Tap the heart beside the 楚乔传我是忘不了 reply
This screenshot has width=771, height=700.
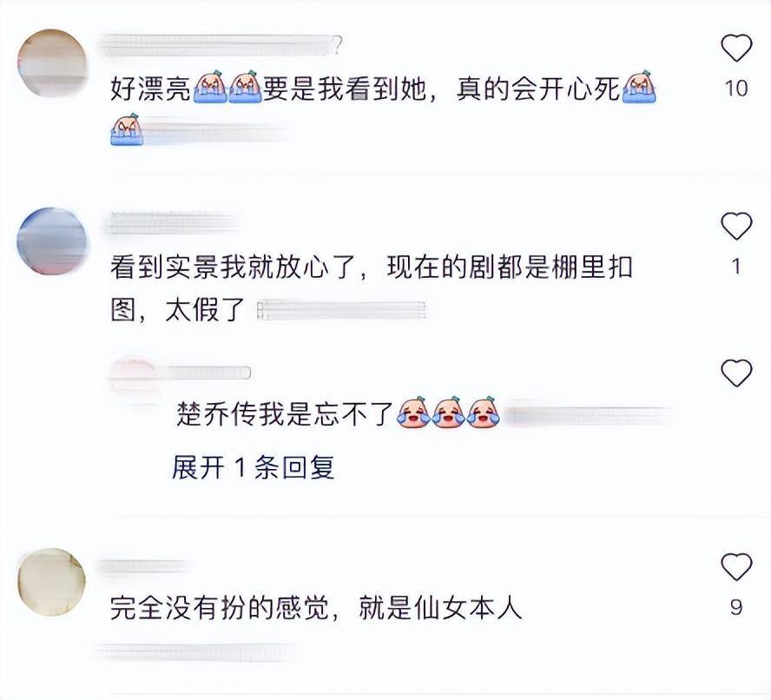click(736, 373)
